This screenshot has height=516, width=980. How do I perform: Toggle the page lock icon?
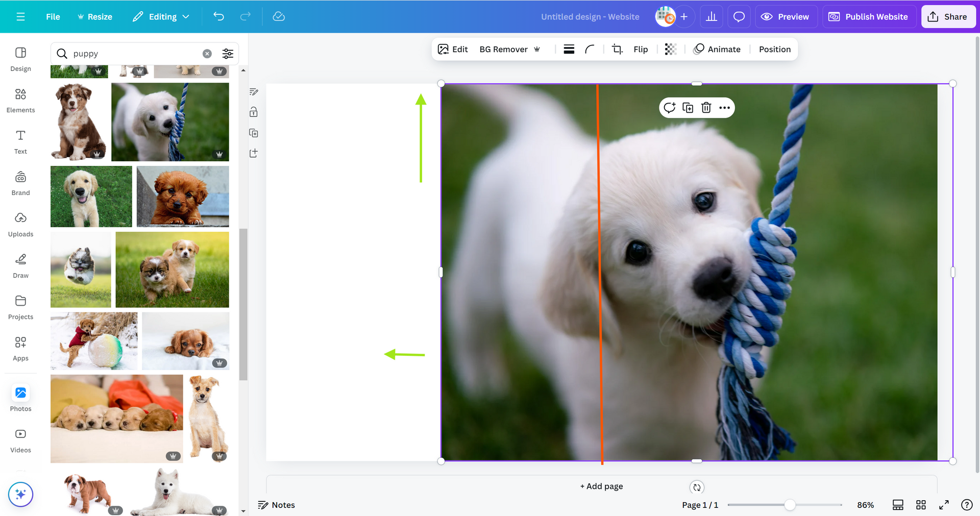pyautogui.click(x=254, y=112)
